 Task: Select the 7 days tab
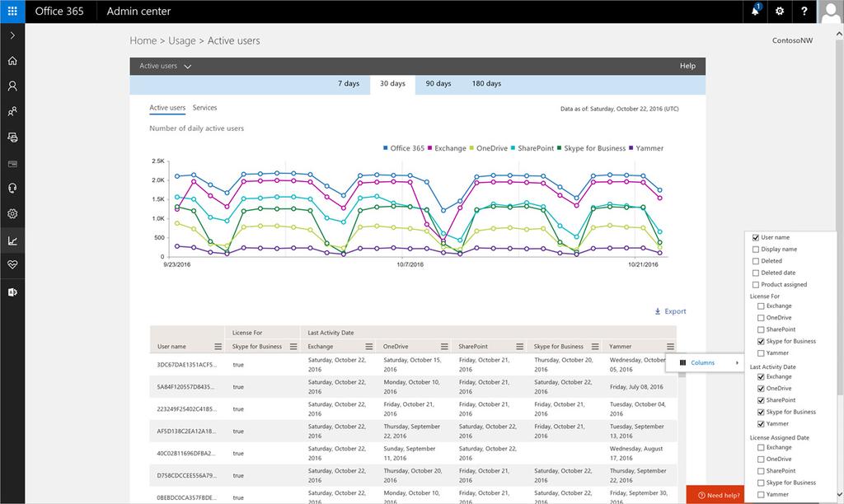pos(349,84)
